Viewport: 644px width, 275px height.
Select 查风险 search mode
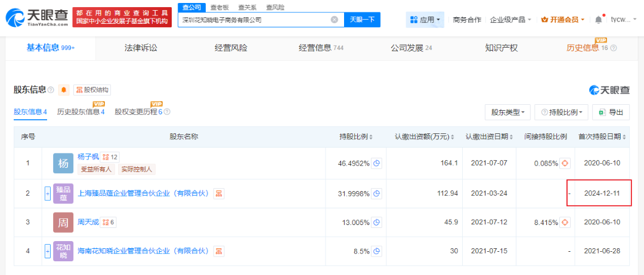[275, 7]
